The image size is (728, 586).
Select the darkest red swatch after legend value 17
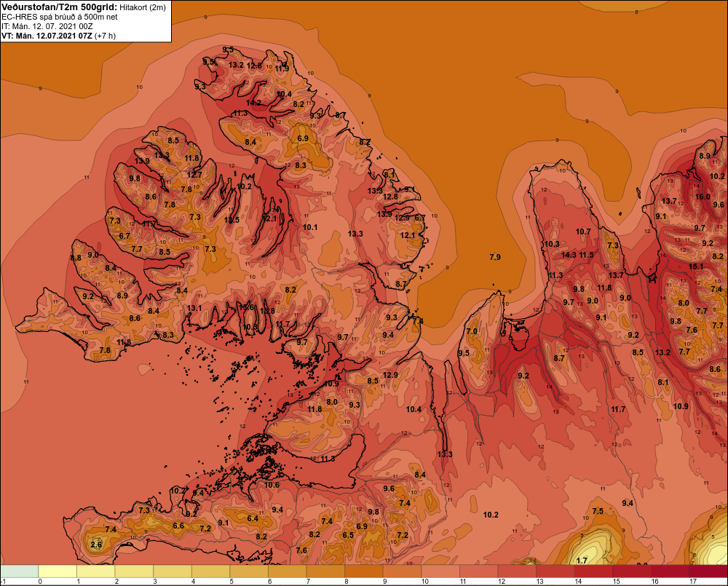click(x=708, y=571)
